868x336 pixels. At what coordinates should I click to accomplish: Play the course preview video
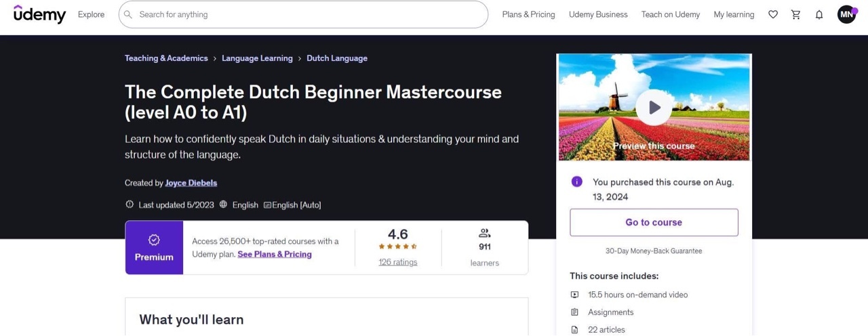click(x=654, y=107)
